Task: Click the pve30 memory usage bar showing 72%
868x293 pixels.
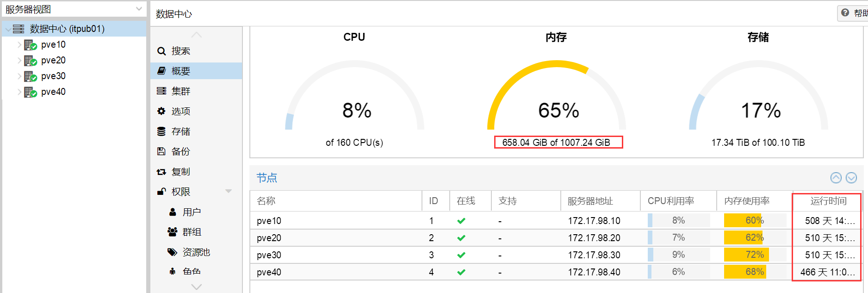Action: click(755, 255)
